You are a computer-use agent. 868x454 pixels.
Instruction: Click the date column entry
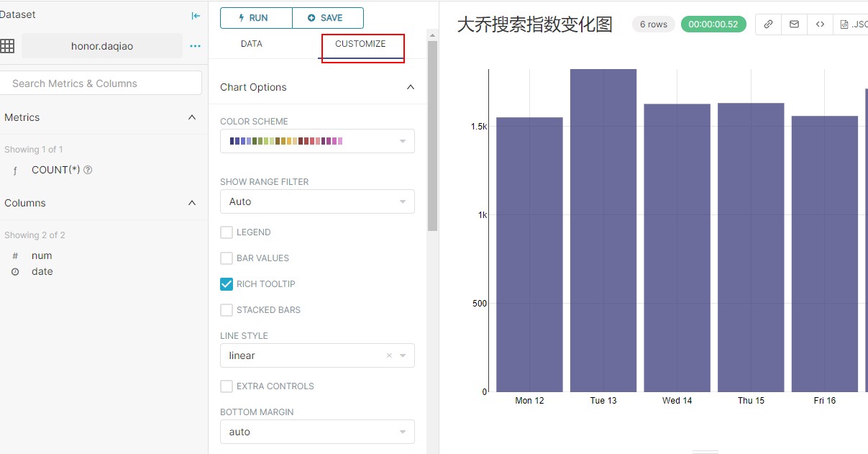[x=42, y=271]
